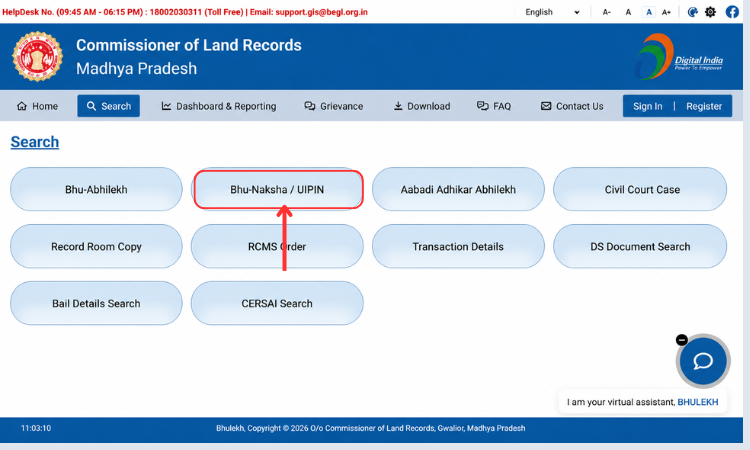Select the highlighted default A font size
The image size is (750, 450).
[x=649, y=12]
